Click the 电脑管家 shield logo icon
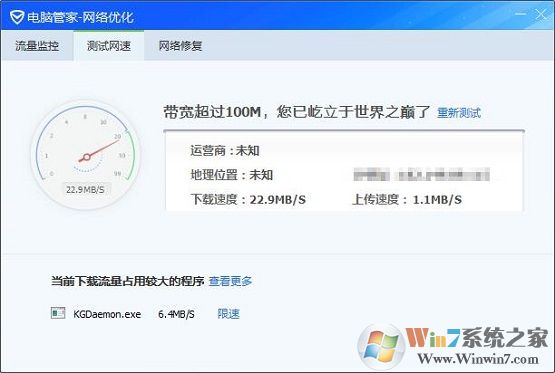 (17, 16)
